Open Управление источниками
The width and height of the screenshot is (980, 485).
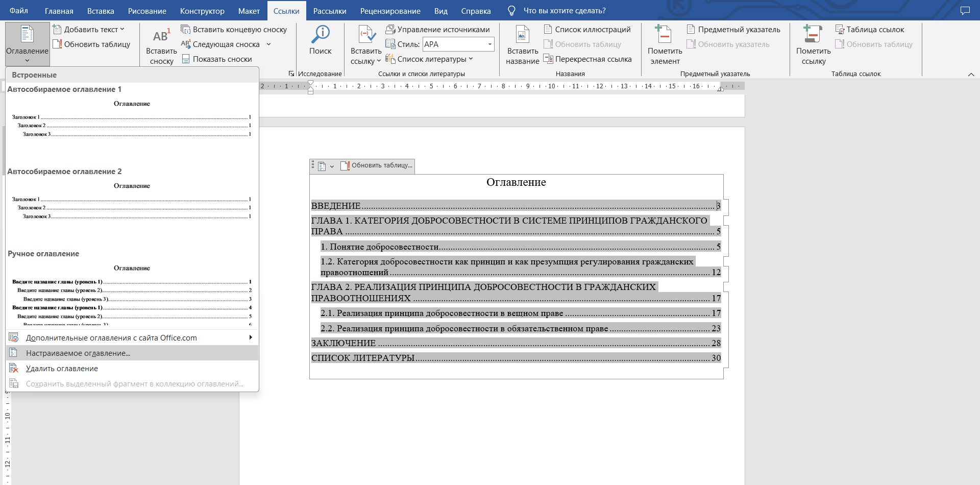coord(438,30)
